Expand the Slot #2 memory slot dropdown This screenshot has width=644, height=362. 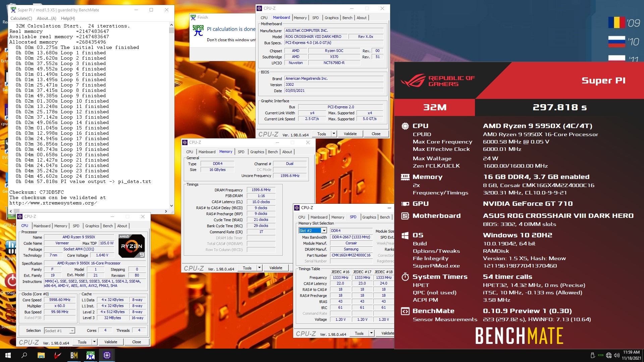coord(324,231)
